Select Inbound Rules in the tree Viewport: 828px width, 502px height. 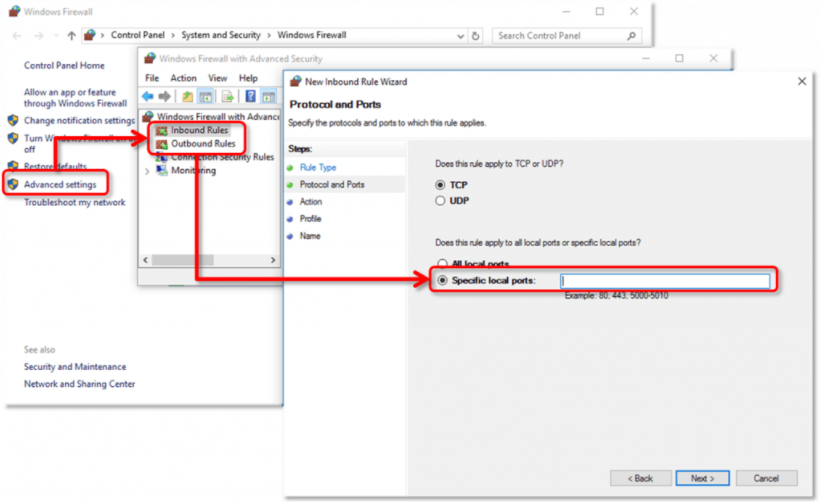pyautogui.click(x=199, y=130)
